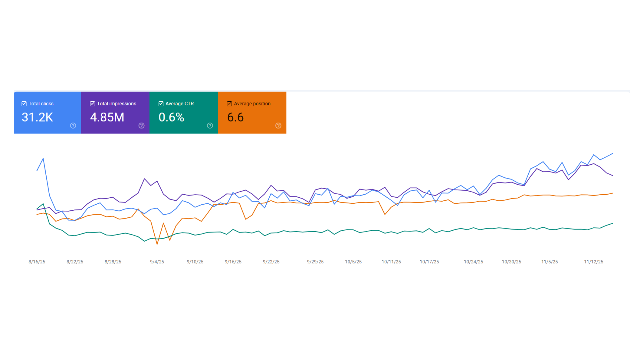The width and height of the screenshot is (644, 359).
Task: Disable the Average CTR checkbox
Action: (x=161, y=104)
